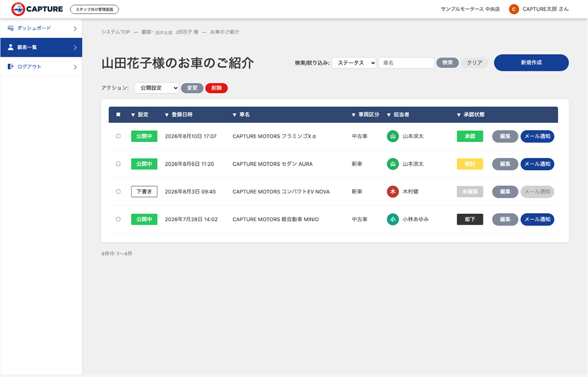Click 山田花子 様 breadcrumb link
The height and width of the screenshot is (377, 588).
tap(187, 32)
